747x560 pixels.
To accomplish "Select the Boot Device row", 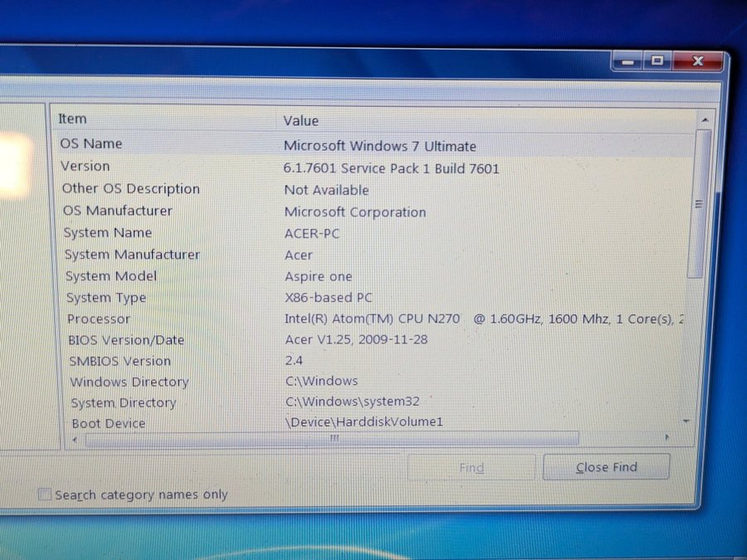I will [x=108, y=423].
